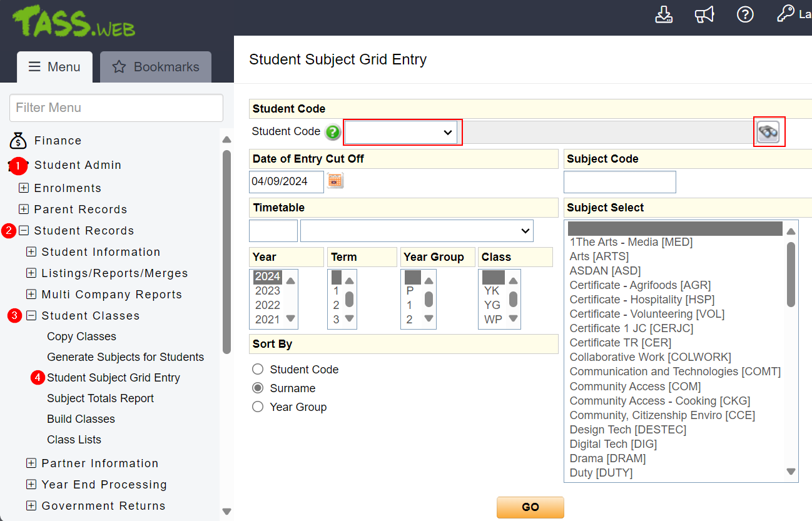Expand the Partner Information node
This screenshot has width=812, height=521.
[31, 463]
